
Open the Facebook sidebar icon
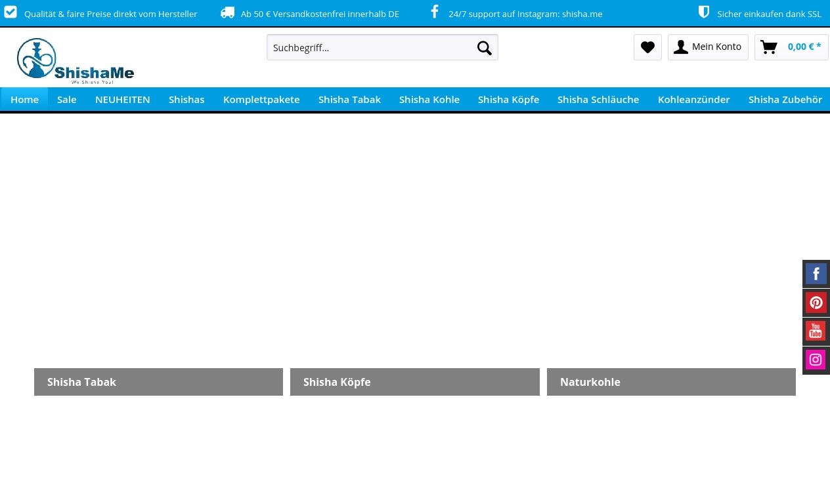[816, 274]
